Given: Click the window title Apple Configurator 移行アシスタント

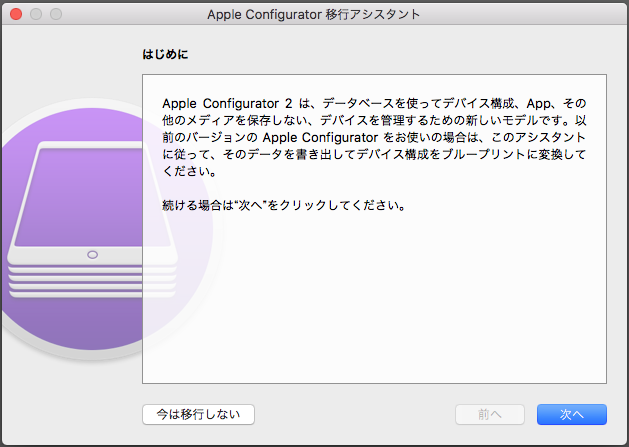Looking at the screenshot, I should 314,14.
